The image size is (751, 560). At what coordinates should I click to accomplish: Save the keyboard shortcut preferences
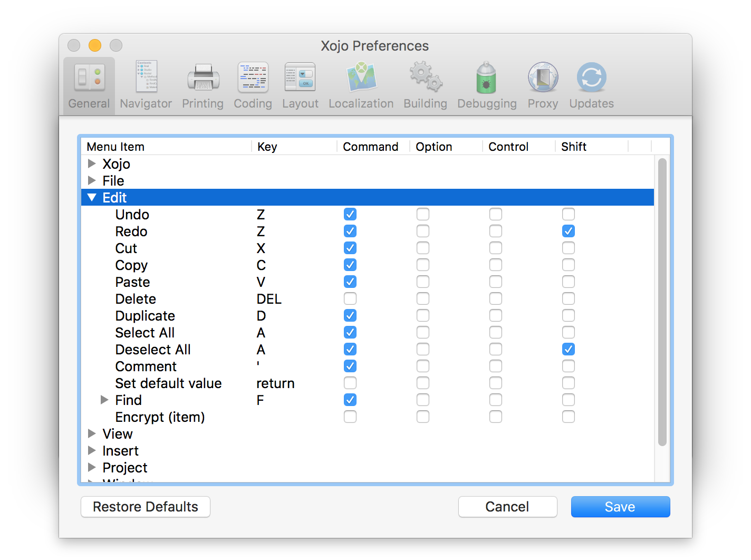[620, 507]
